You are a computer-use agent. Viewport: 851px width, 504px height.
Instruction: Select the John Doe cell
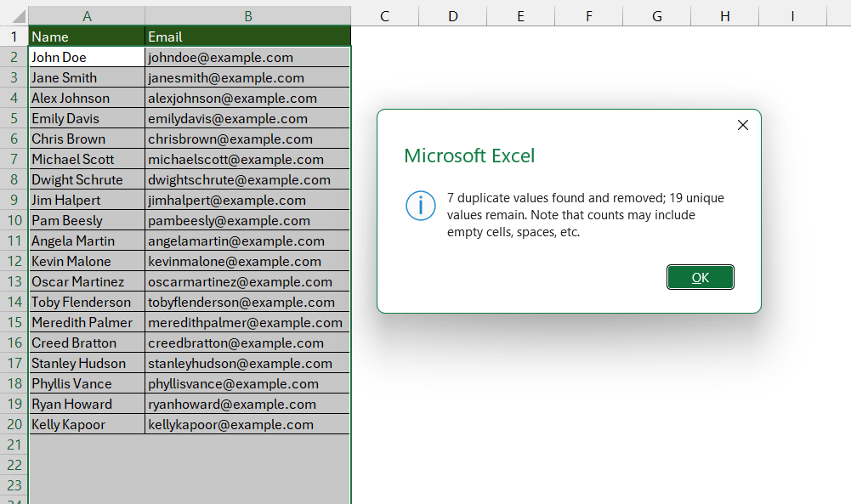pyautogui.click(x=87, y=57)
